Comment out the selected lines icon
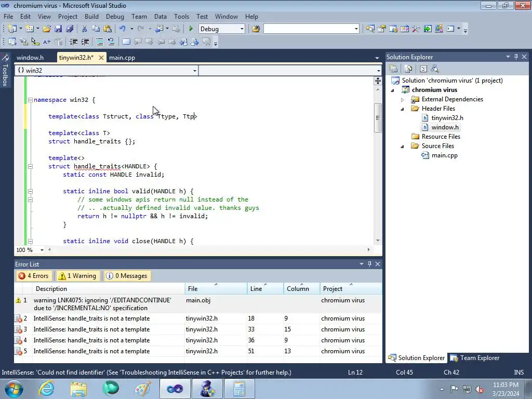 click(x=100, y=42)
